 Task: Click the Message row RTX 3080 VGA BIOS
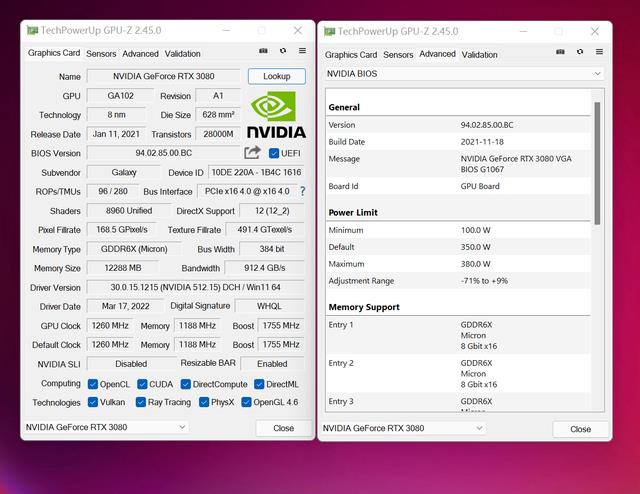coord(458,164)
